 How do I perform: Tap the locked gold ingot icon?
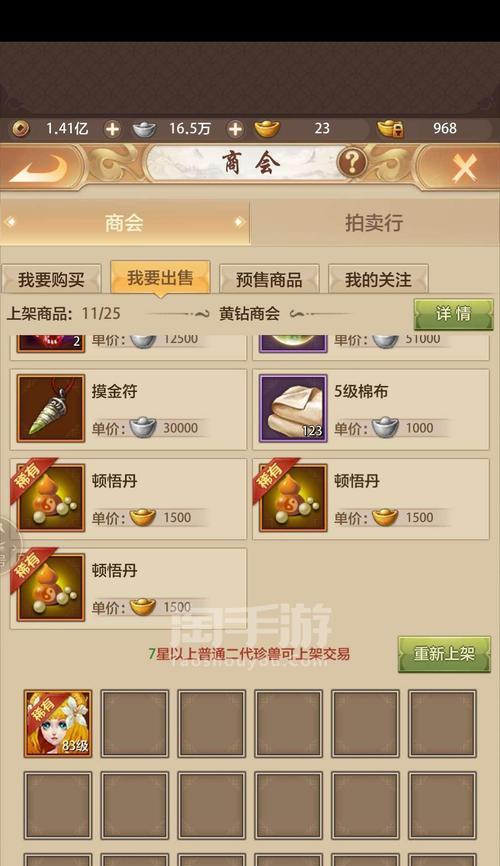coord(391,129)
